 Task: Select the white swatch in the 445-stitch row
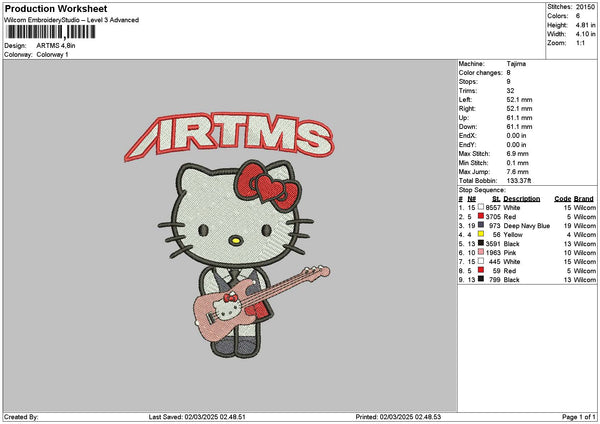tap(481, 261)
